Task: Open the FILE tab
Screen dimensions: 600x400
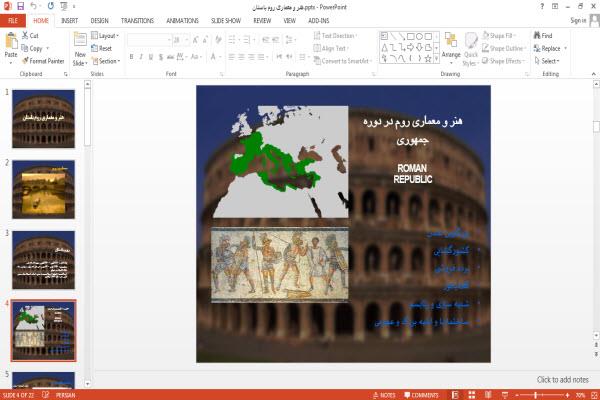Action: point(13,20)
